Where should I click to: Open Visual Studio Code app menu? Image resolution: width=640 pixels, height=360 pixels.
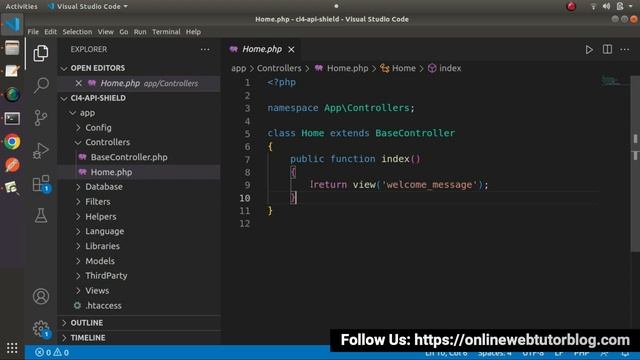coord(88,7)
